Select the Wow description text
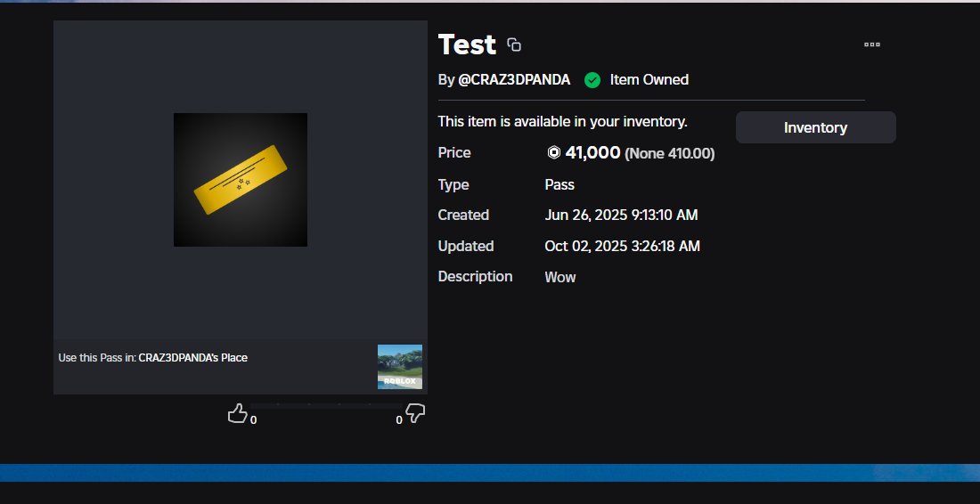Image resolution: width=980 pixels, height=504 pixels. pyautogui.click(x=560, y=277)
